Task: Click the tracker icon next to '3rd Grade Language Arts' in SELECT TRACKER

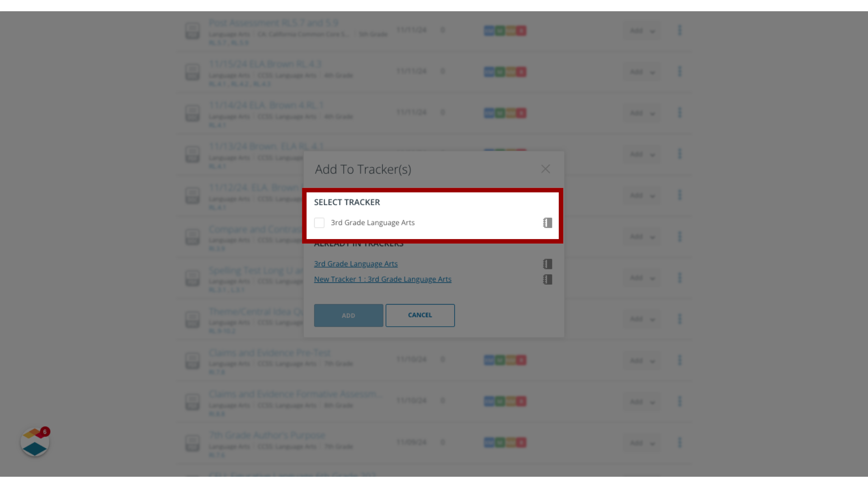Action: (547, 222)
